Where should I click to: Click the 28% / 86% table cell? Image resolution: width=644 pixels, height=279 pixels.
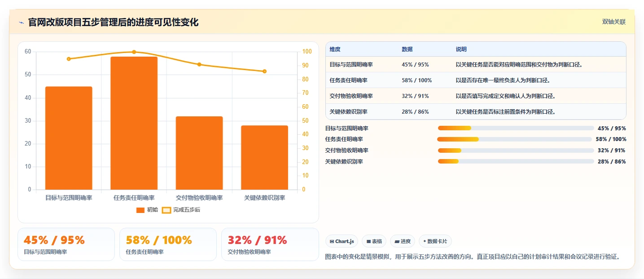(415, 112)
